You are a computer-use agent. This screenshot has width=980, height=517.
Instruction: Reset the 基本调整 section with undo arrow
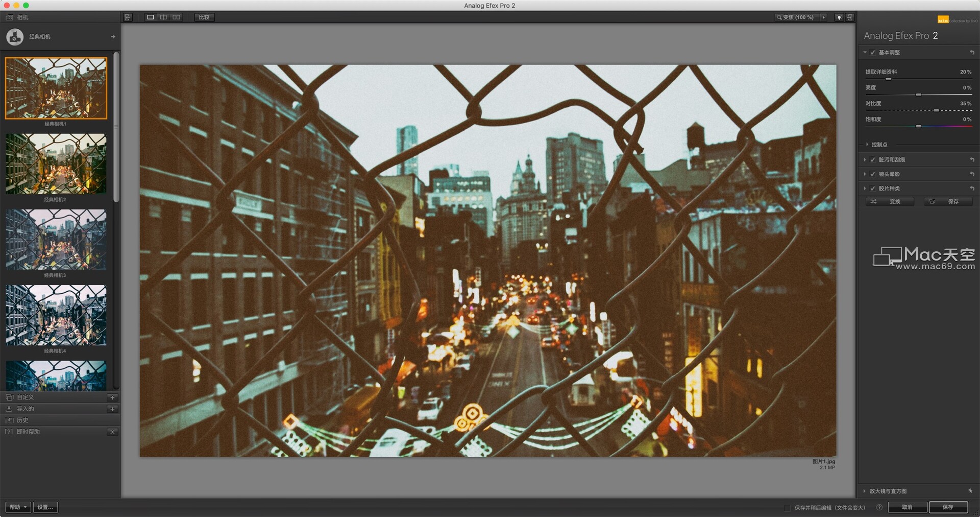[x=972, y=53]
